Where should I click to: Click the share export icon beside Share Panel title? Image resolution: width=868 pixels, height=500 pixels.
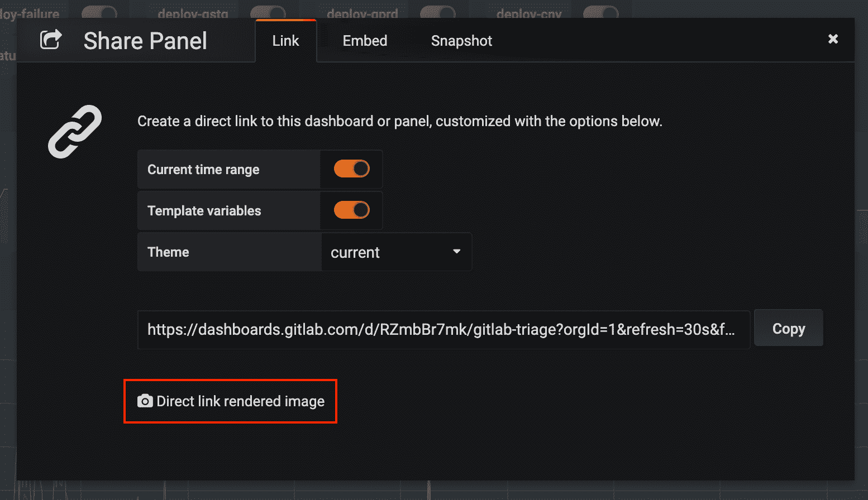(x=51, y=40)
